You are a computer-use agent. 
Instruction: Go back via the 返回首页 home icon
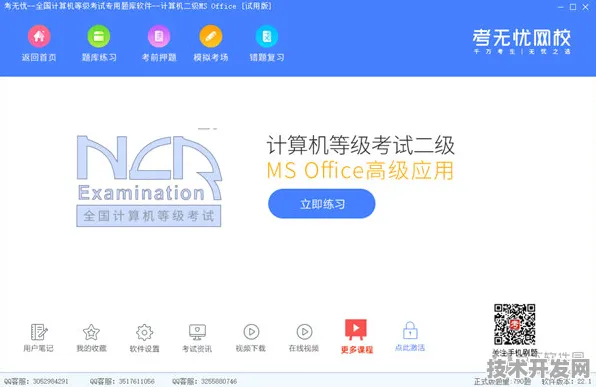[x=39, y=37]
